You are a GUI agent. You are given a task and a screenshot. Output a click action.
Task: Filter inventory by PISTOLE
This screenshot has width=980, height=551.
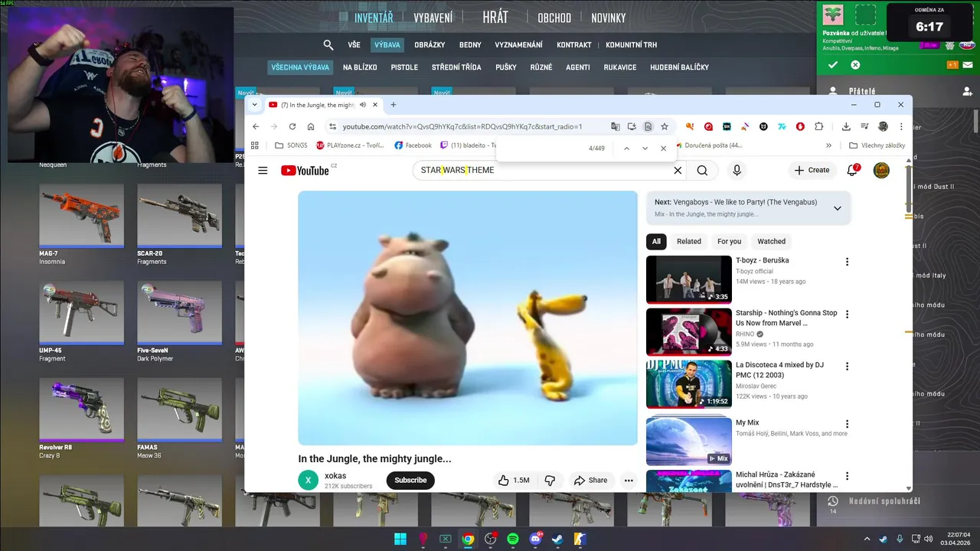coord(404,67)
